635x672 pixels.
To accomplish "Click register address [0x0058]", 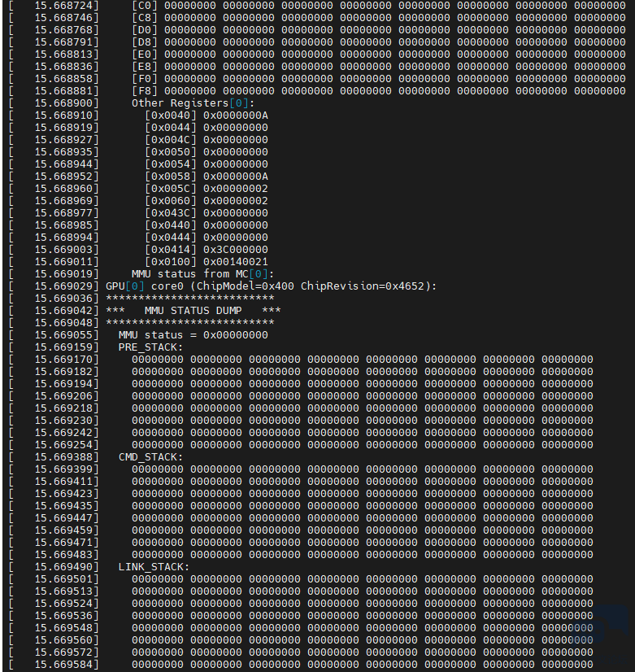I will point(171,177).
